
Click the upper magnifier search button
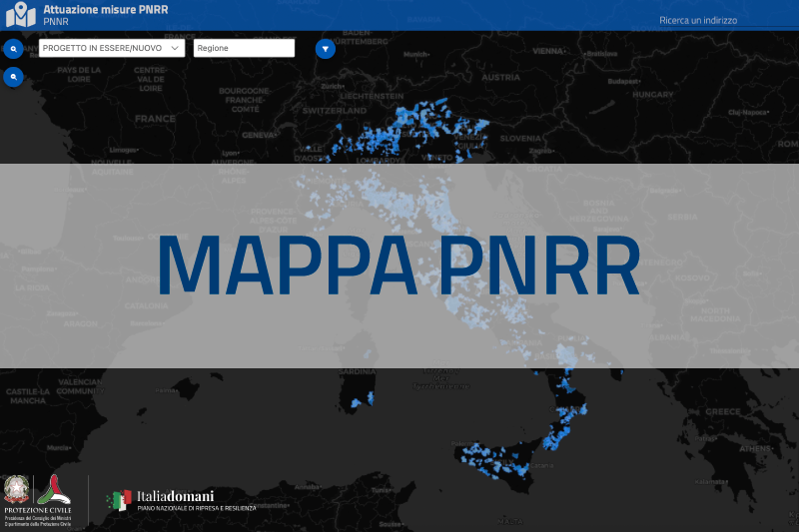pyautogui.click(x=13, y=49)
